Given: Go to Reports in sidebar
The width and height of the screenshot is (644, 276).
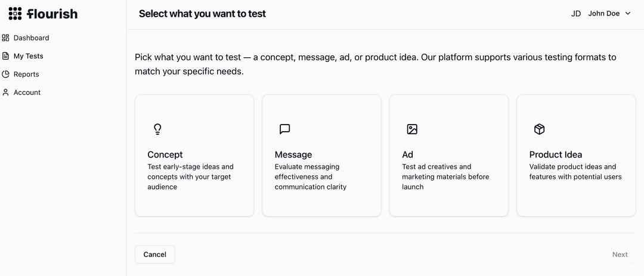Looking at the screenshot, I should [x=26, y=75].
